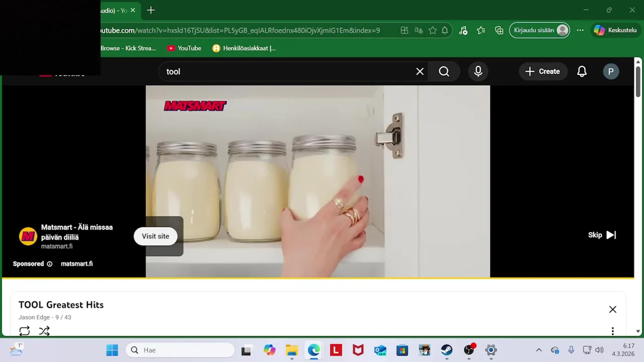Viewport: 644px width, 362px height.
Task: Start voice search with microphone icon
Action: [478, 71]
